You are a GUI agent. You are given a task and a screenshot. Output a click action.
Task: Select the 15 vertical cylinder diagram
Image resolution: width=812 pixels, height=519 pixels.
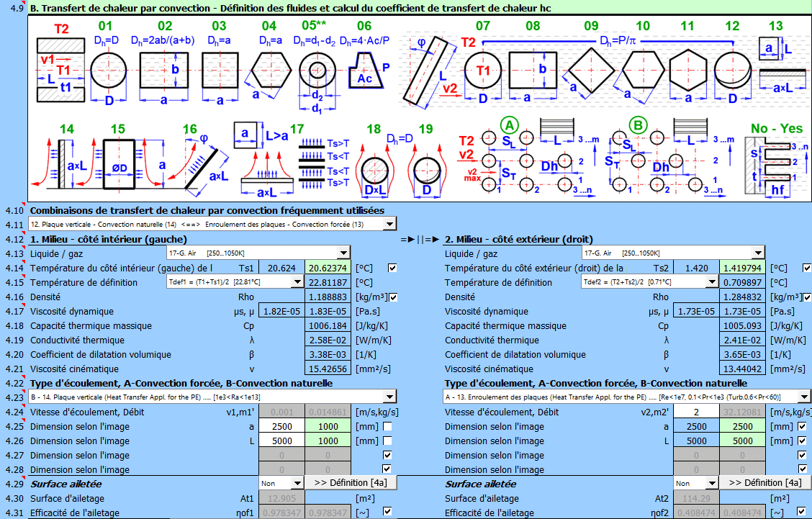coord(119,163)
